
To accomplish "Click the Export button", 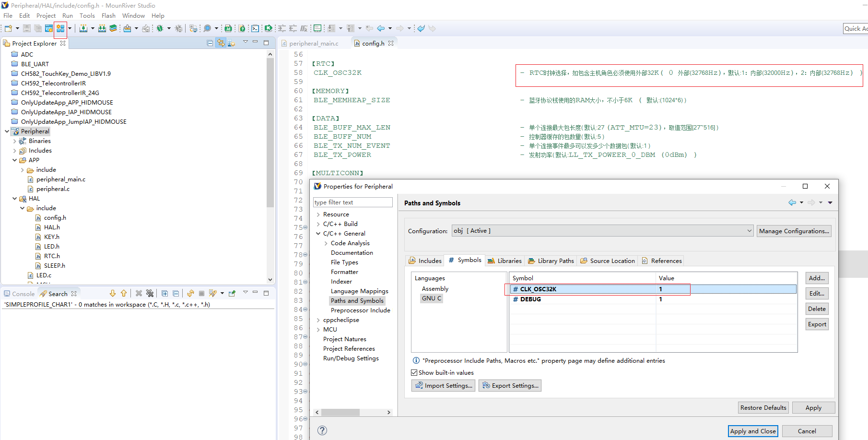I will point(817,324).
